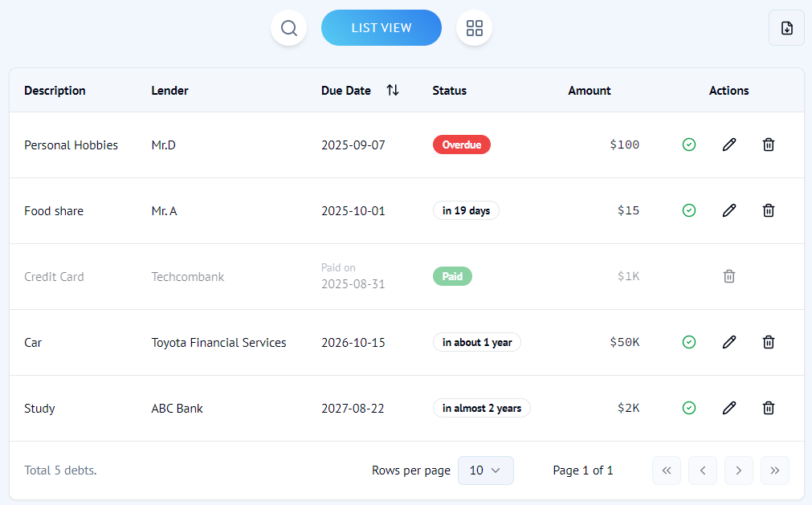Toggle the Due Date sort order

coord(393,90)
